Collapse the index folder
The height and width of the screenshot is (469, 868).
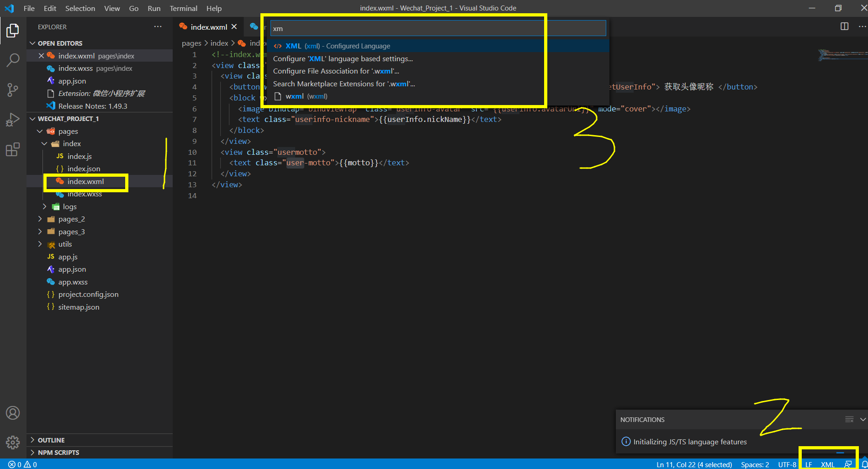click(x=44, y=143)
